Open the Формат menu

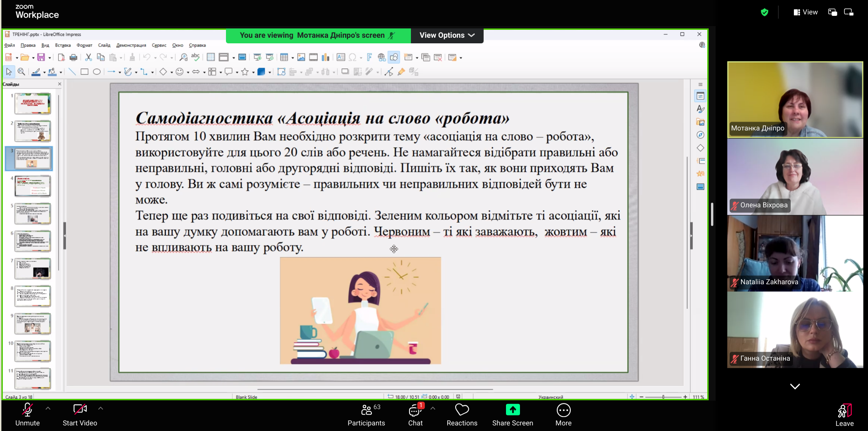click(84, 45)
